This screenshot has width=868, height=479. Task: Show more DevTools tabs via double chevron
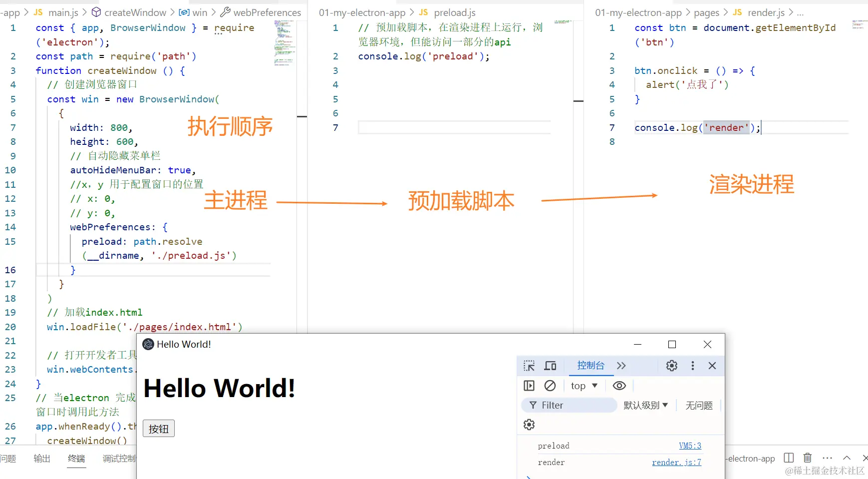click(x=621, y=366)
